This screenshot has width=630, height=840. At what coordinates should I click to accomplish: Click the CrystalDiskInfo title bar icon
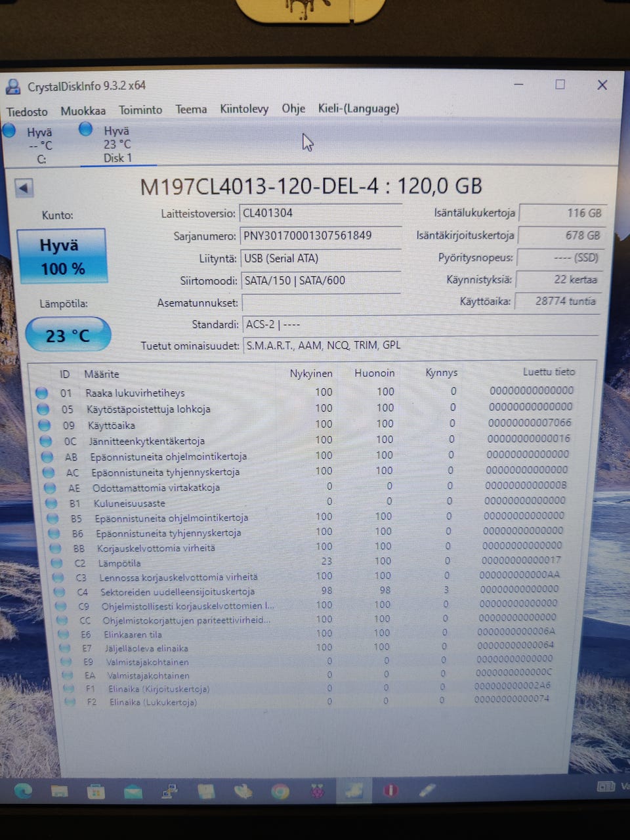point(12,87)
